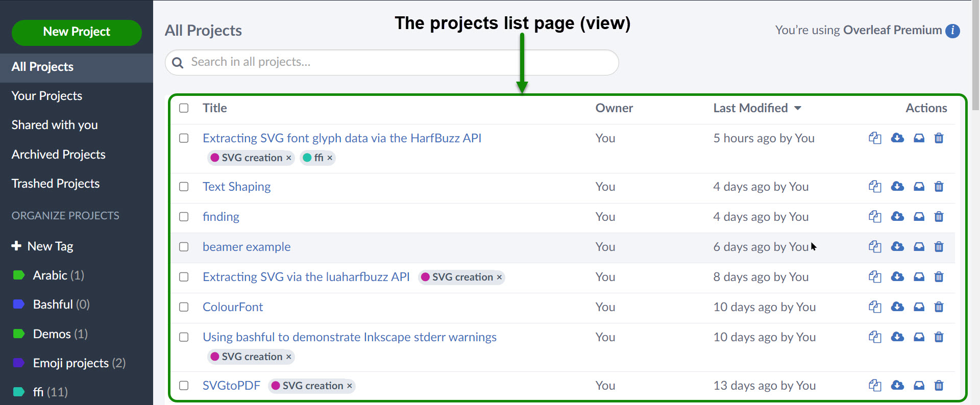Archive the Extracting SVG via luaharfbuzz project

[919, 277]
